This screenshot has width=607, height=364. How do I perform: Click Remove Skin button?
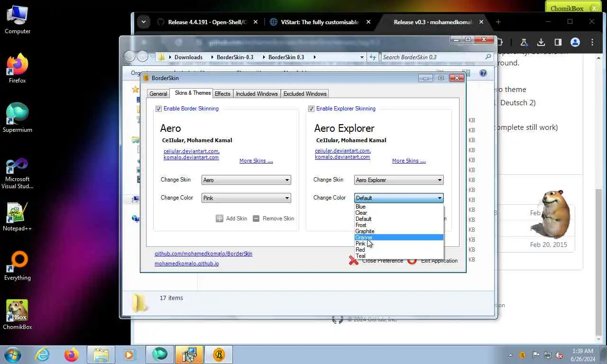[x=273, y=218]
